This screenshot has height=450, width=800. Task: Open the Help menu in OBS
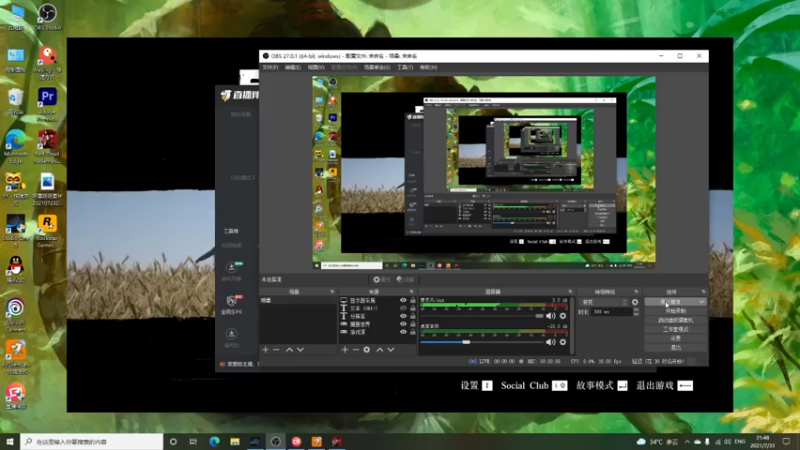coord(428,67)
